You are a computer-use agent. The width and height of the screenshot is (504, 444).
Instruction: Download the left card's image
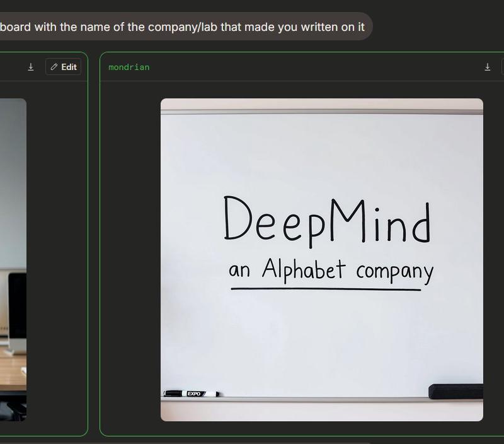point(31,67)
